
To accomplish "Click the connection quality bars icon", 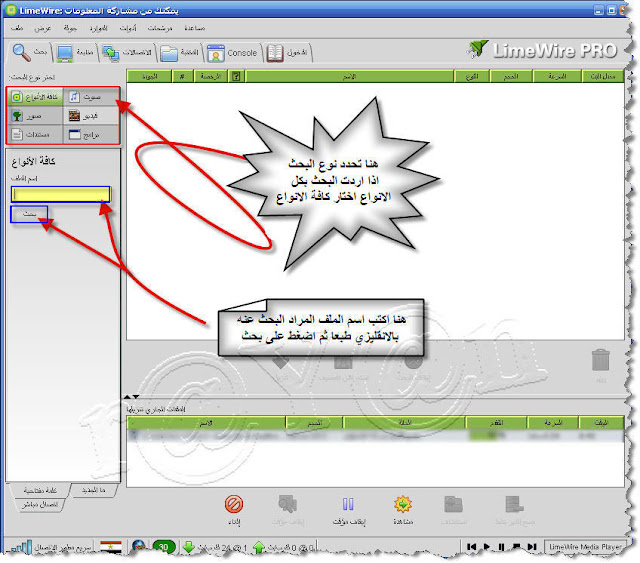I will [x=21, y=547].
